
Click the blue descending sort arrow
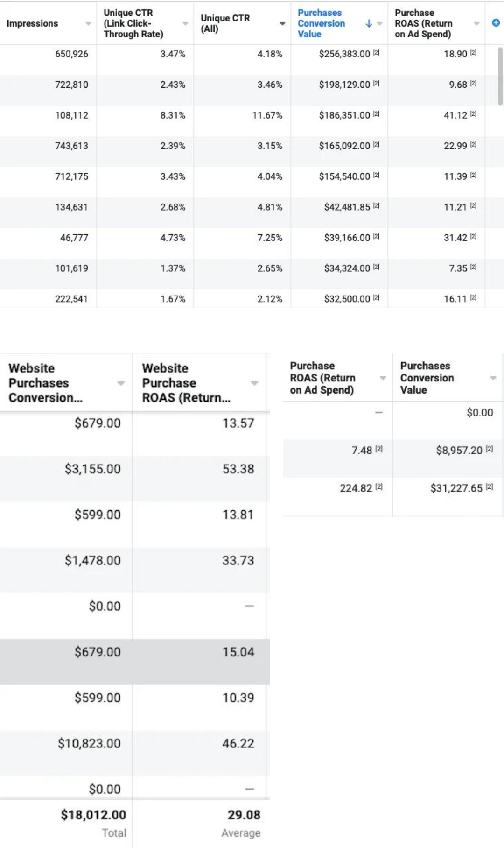pos(369,23)
